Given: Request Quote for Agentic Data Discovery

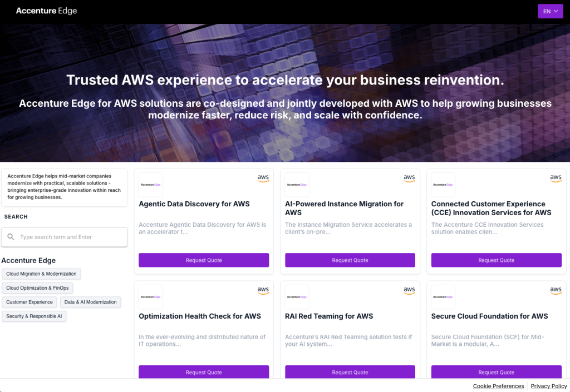Looking at the screenshot, I should pyautogui.click(x=204, y=260).
